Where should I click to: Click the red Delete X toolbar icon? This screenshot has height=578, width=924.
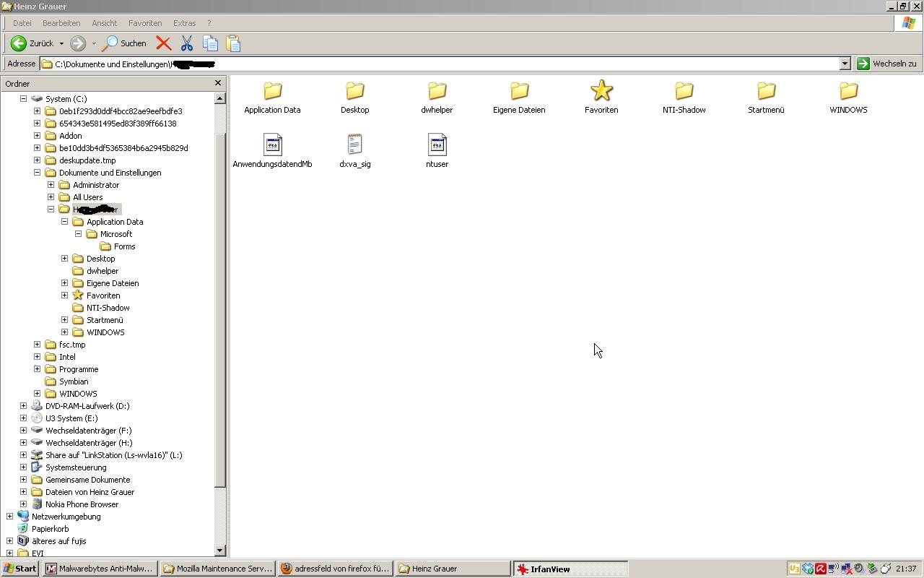(164, 43)
